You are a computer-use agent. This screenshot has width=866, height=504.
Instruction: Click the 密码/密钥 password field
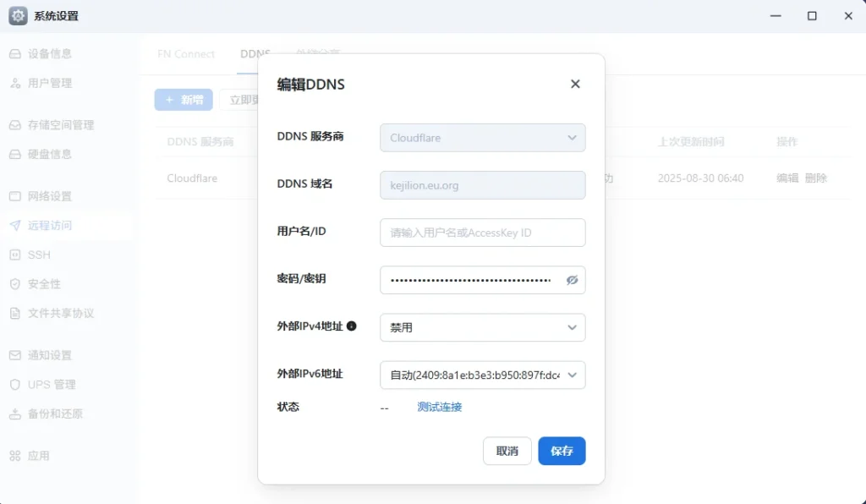pos(482,280)
